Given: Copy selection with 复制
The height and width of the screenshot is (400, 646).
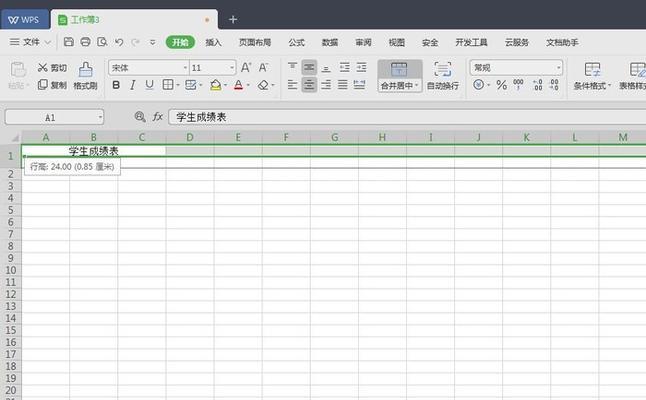Looking at the screenshot, I should coord(52,85).
